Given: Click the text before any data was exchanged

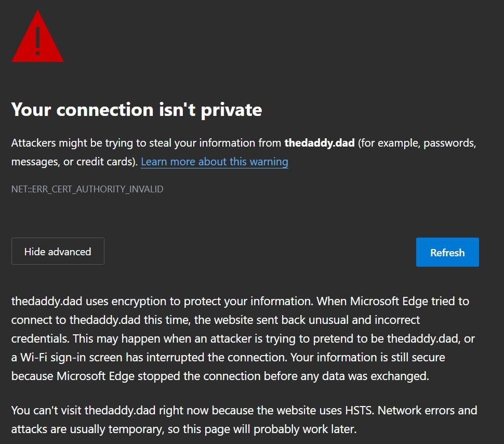Looking at the screenshot, I should [x=346, y=376].
